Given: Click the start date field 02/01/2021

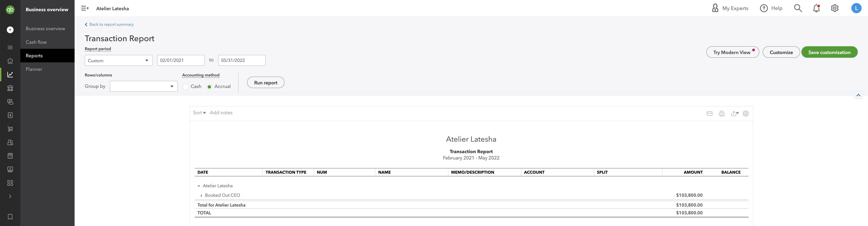Looking at the screenshot, I should coord(181,60).
